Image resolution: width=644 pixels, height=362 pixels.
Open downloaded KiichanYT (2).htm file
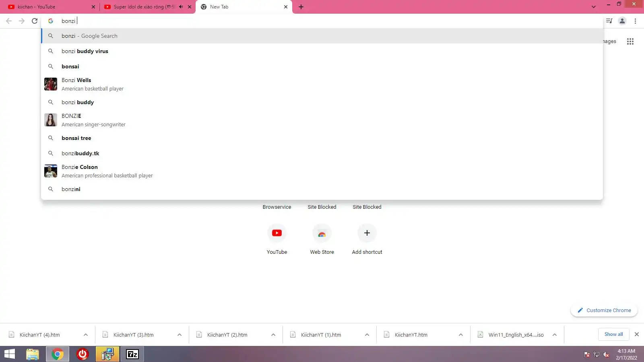tap(227, 335)
